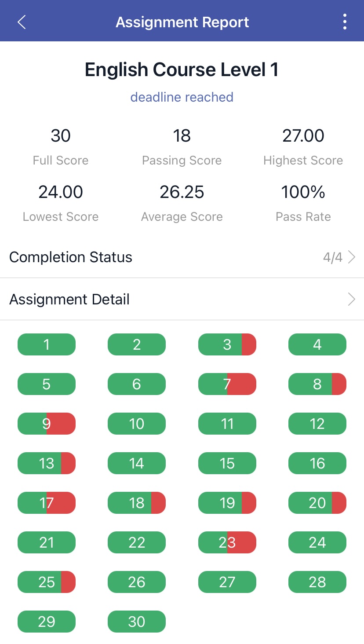Open Assignment Detail chevron arrow
Image resolution: width=364 pixels, height=644 pixels.
point(351,300)
